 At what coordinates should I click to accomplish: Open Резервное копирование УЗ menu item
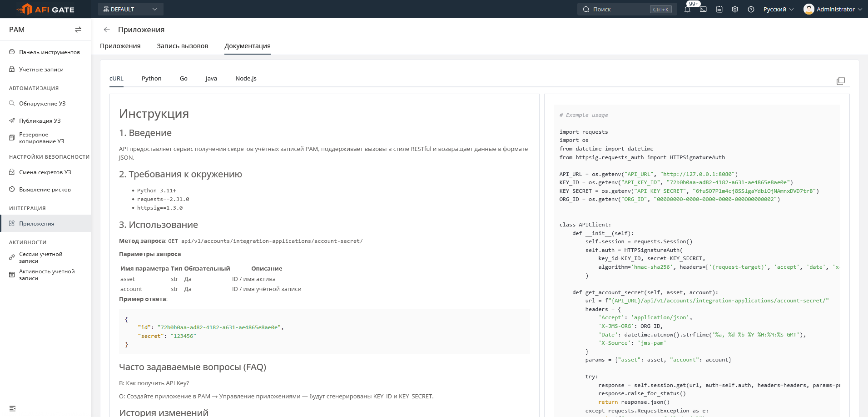[45, 138]
